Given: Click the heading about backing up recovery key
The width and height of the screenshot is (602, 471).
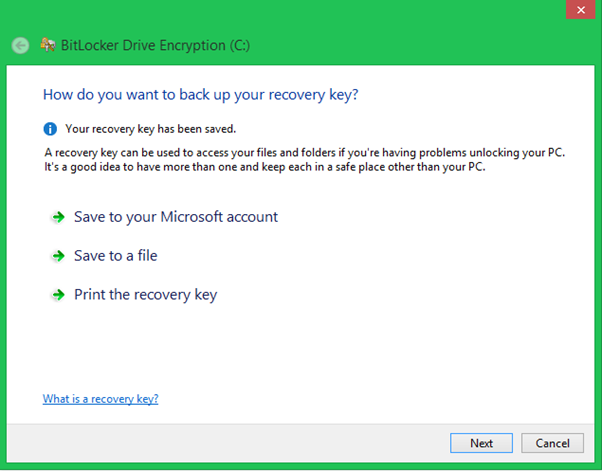Looking at the screenshot, I should point(200,95).
